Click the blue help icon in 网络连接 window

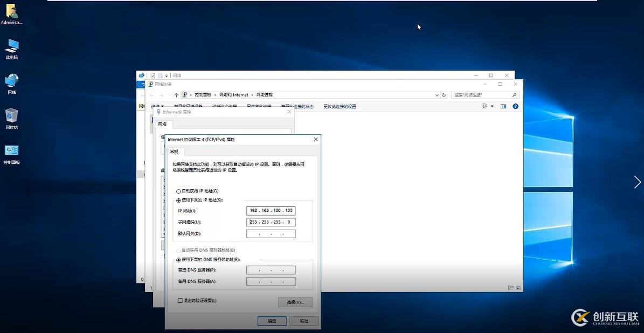pos(515,106)
